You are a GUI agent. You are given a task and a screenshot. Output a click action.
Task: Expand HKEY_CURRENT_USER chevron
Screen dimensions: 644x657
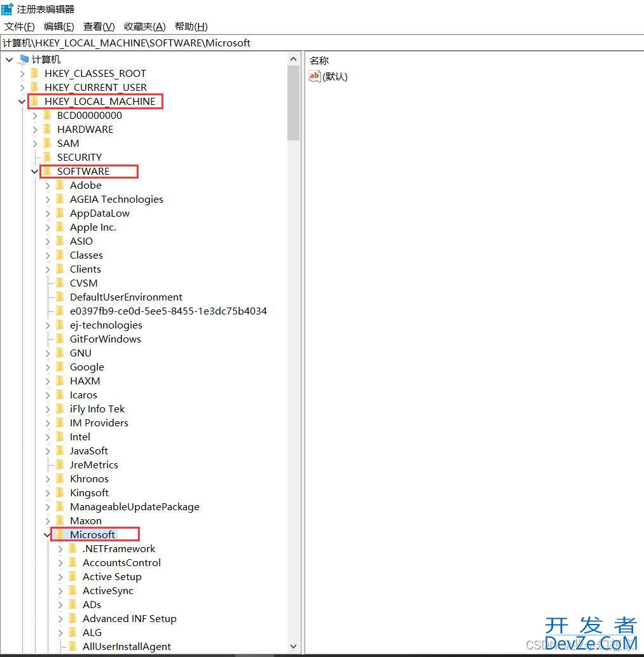(x=22, y=88)
